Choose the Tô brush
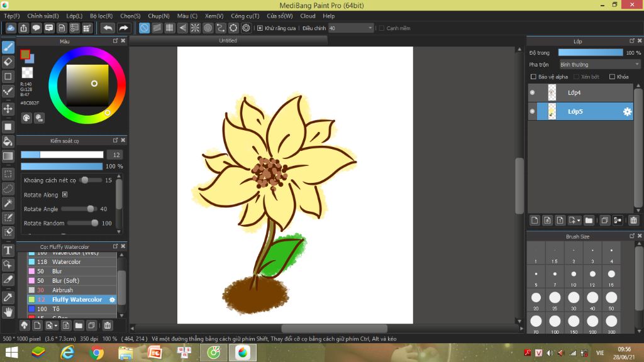Image resolution: width=644 pixels, height=362 pixels. pyautogui.click(x=72, y=309)
